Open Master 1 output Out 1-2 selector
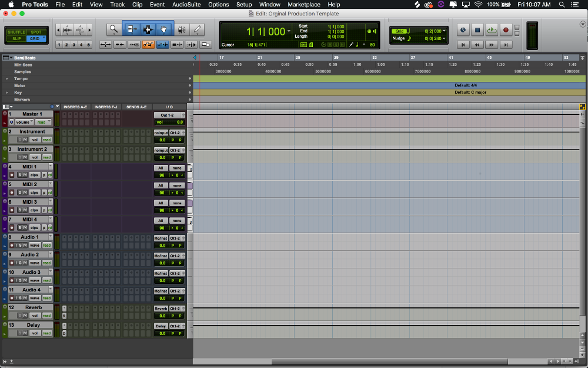Screen dimensions: 588x368 pyautogui.click(x=169, y=115)
